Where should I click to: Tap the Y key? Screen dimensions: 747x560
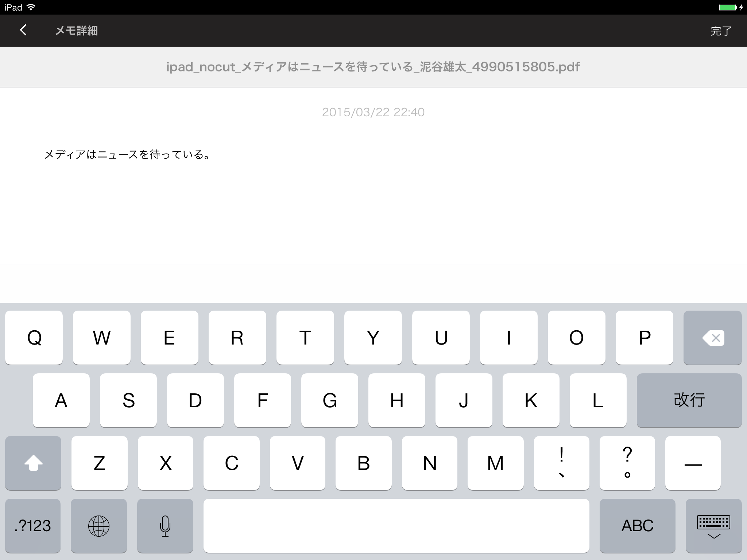(x=373, y=338)
